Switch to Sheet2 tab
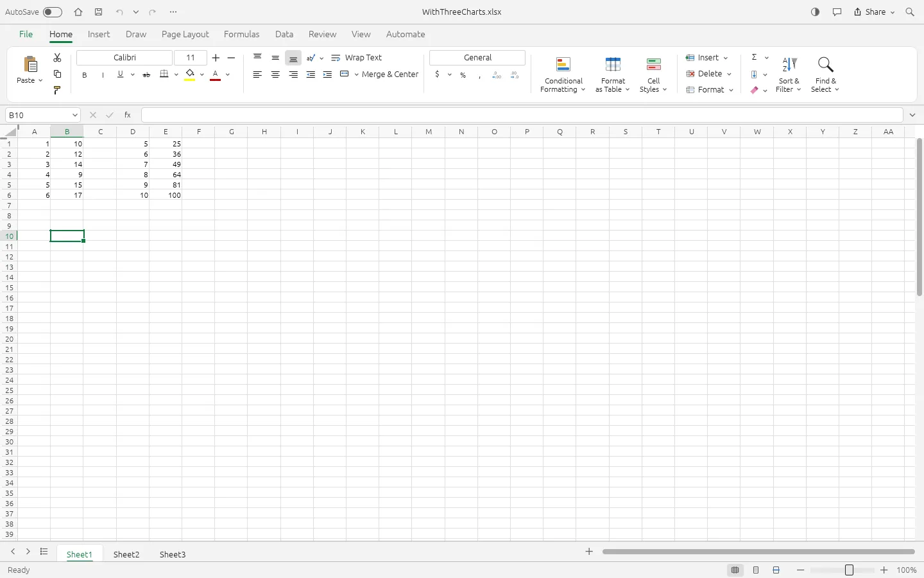Image resolution: width=924 pixels, height=578 pixels. pyautogui.click(x=126, y=554)
